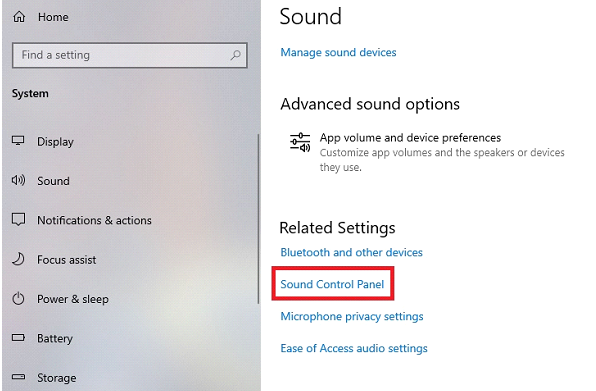596x391 pixels.
Task: Click the Battery icon in sidebar
Action: [x=18, y=337]
